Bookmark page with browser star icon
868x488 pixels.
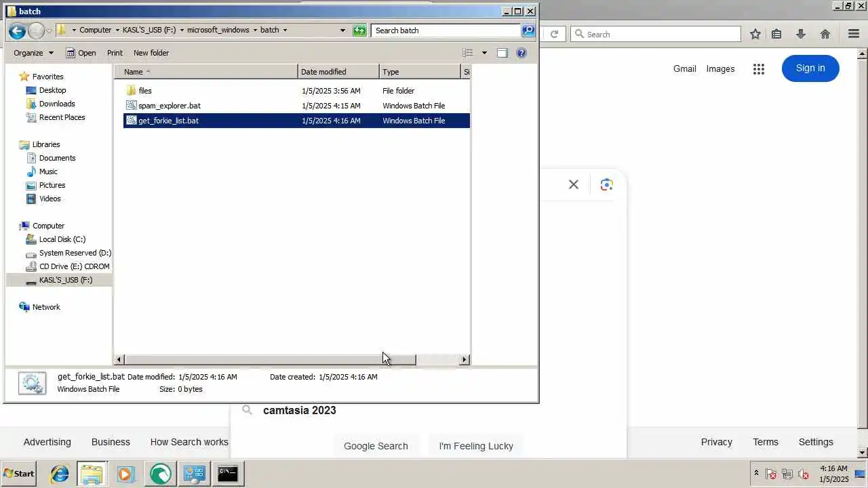click(x=755, y=34)
